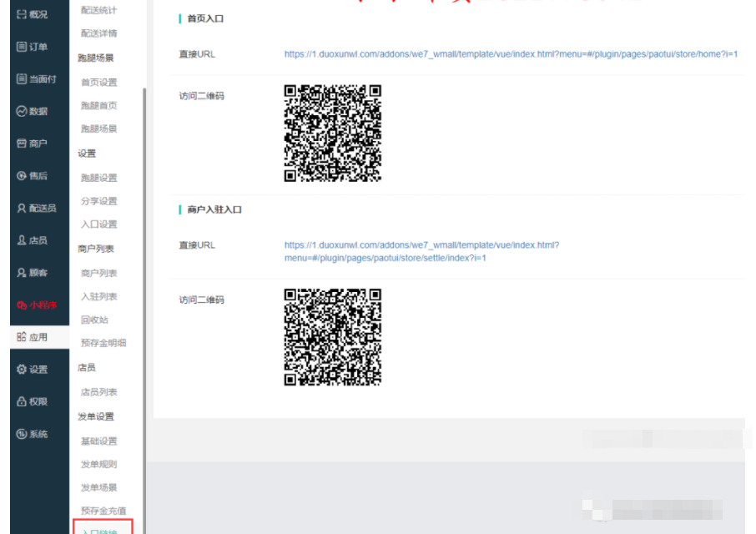
Task: Click the 首页入口 section title
Action: [x=205, y=19]
